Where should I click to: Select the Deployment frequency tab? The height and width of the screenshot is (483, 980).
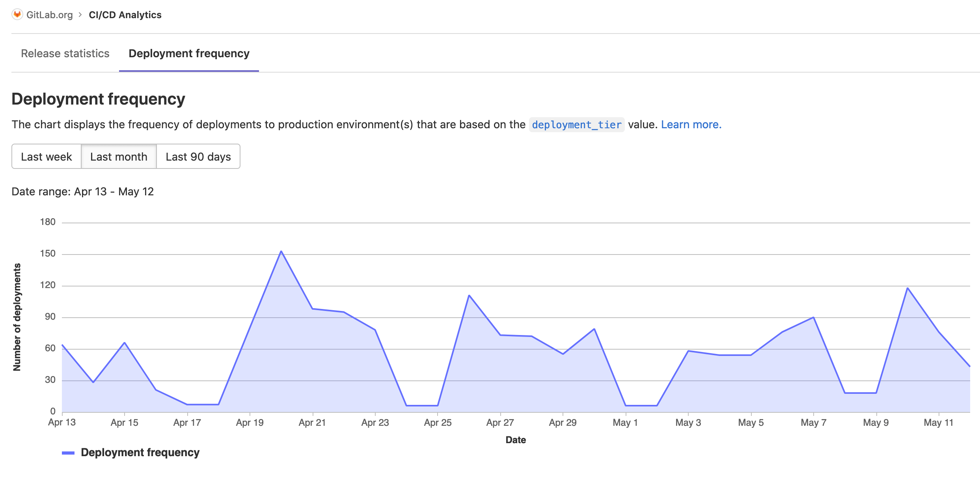point(188,53)
